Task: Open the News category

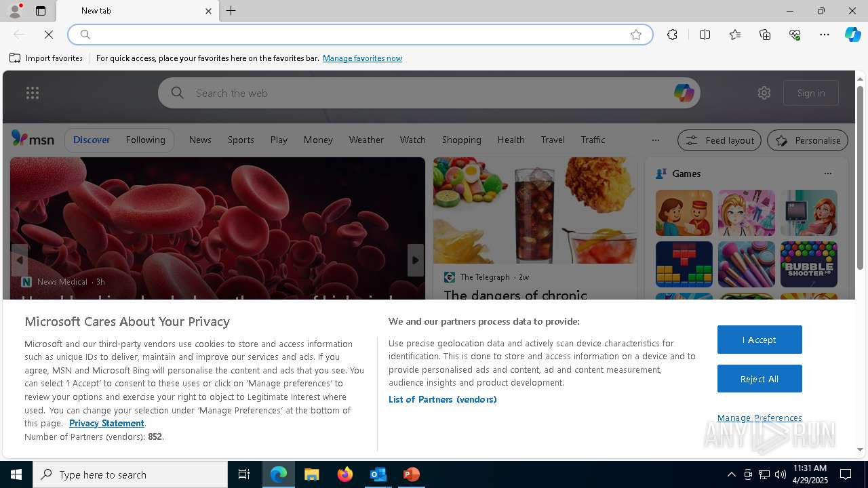Action: [x=200, y=140]
